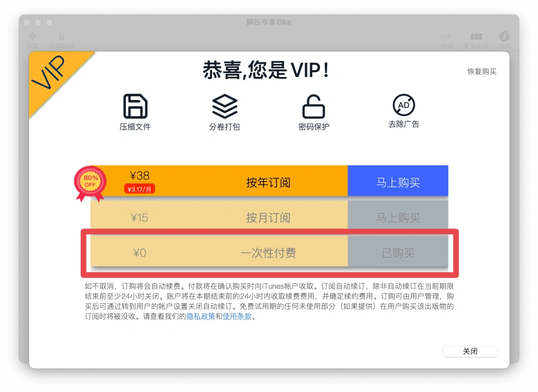Click the grey monthly 马上购买 button
This screenshot has width=538, height=392.
[x=398, y=216]
